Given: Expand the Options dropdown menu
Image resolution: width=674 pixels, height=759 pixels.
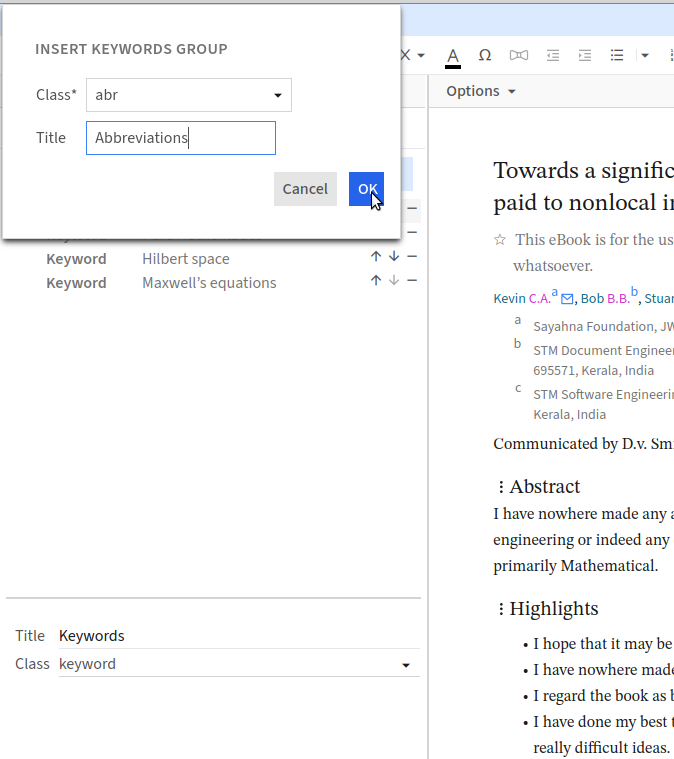Looking at the screenshot, I should click(x=481, y=91).
